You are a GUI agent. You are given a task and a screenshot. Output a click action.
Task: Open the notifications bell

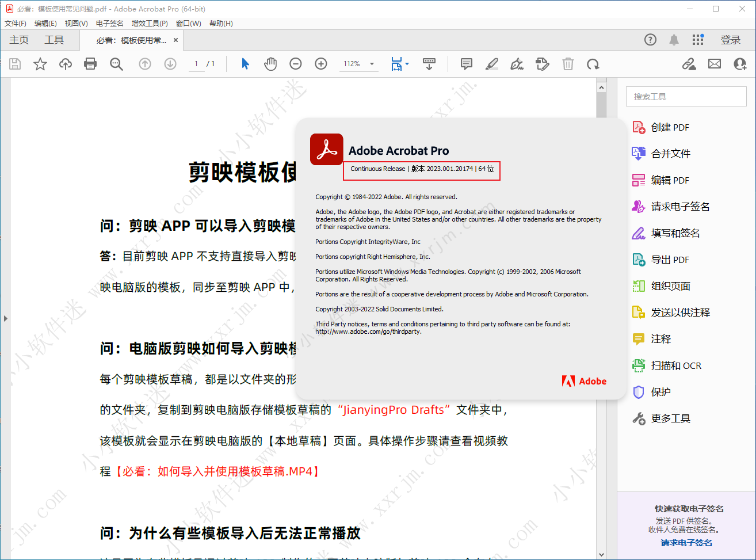coord(674,40)
